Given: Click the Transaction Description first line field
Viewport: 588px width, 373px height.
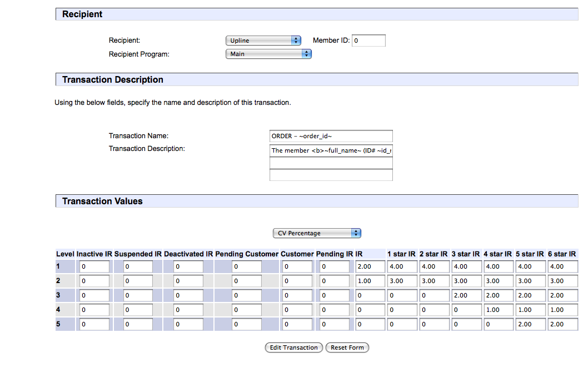Looking at the screenshot, I should click(331, 150).
